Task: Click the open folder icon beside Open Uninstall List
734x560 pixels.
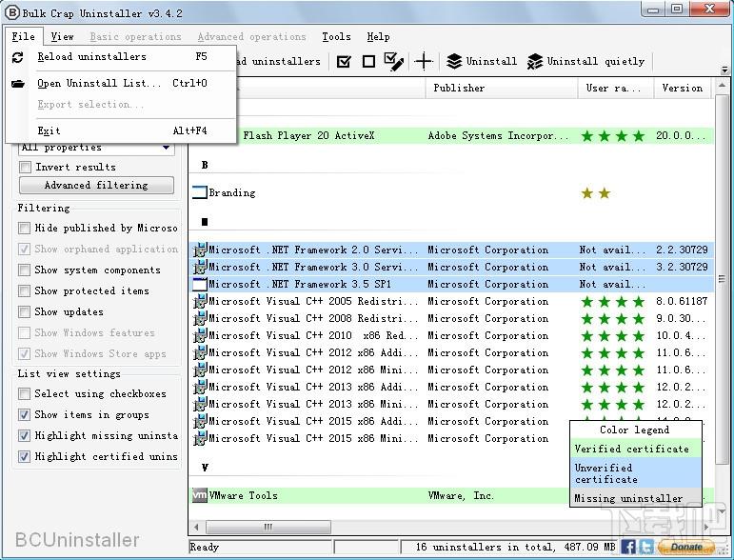Action: pyautogui.click(x=18, y=84)
